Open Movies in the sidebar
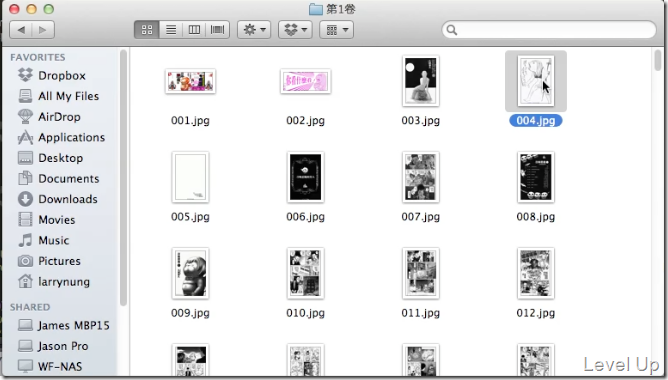 [47, 220]
